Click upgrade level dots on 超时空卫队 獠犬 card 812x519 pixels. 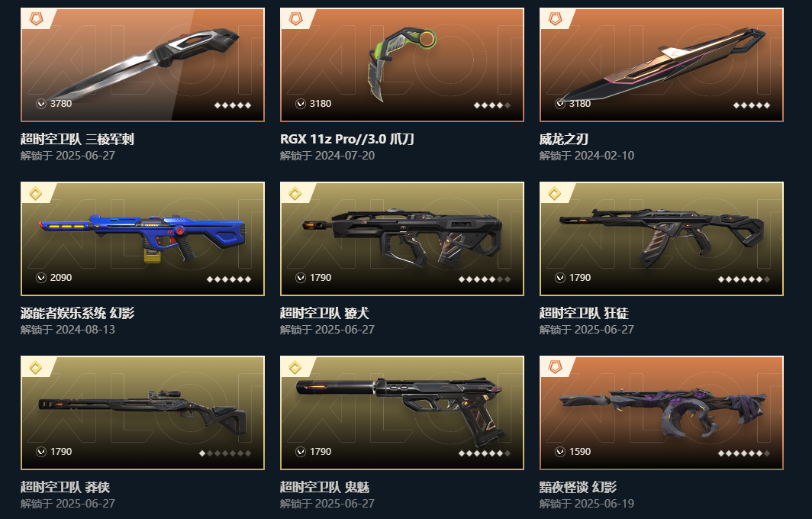coord(485,279)
